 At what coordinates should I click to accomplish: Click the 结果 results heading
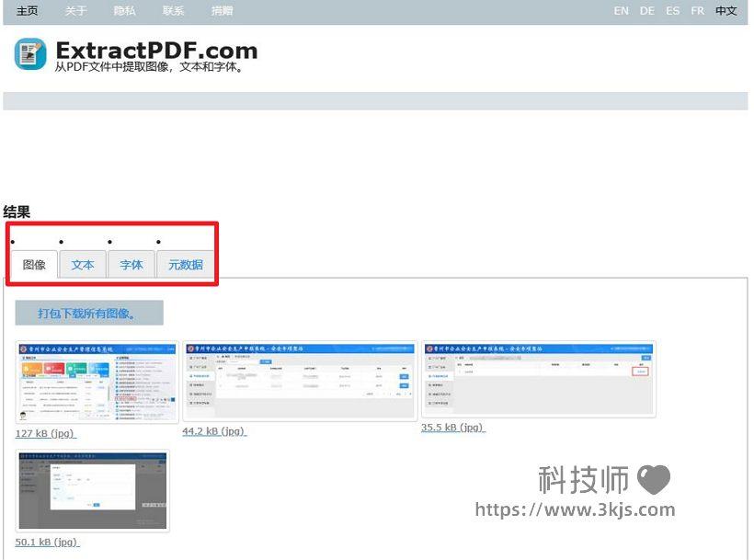pyautogui.click(x=17, y=211)
